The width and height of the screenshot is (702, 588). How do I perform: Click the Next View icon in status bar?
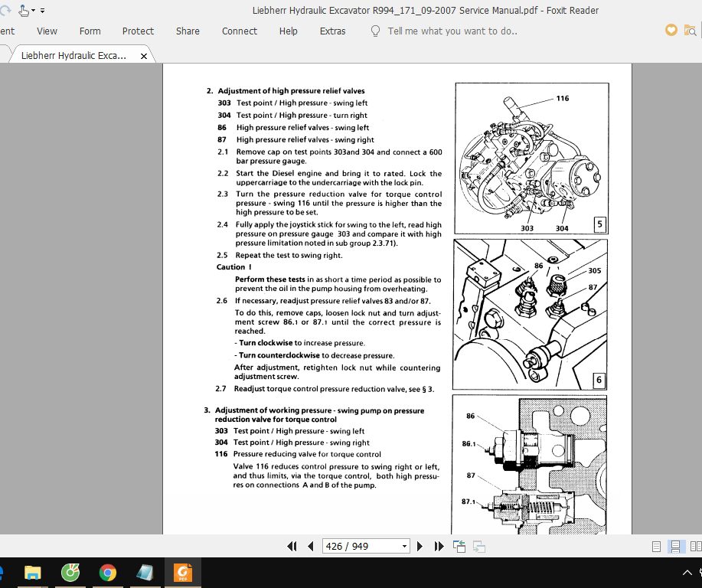tap(479, 547)
